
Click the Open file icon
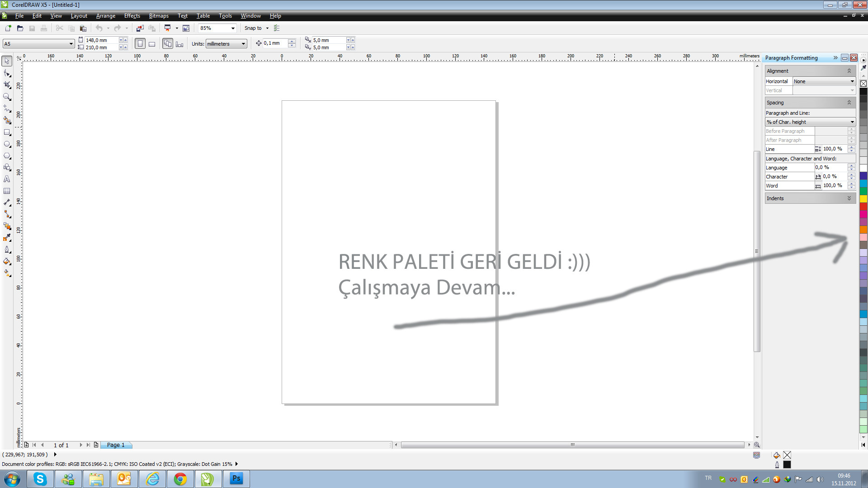[20, 28]
